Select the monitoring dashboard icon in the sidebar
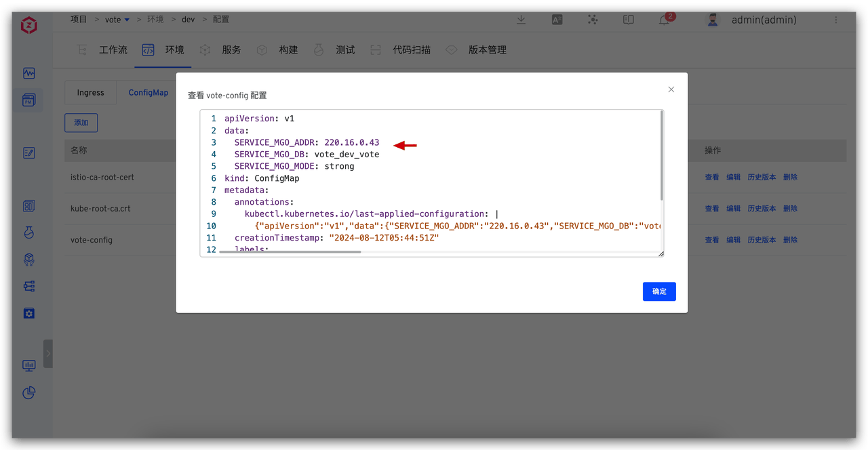The width and height of the screenshot is (868, 450). [28, 73]
